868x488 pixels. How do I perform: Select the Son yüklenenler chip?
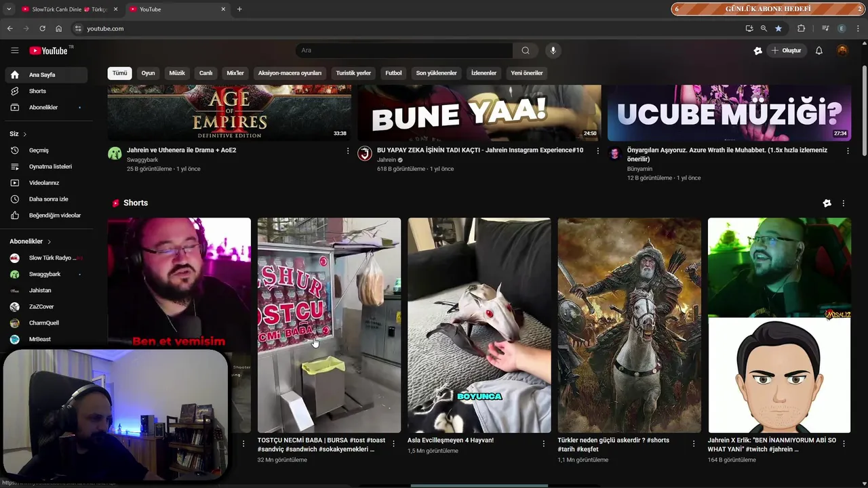(436, 73)
